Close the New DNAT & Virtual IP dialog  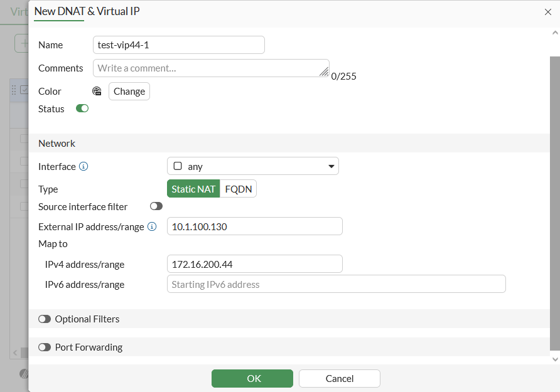pyautogui.click(x=547, y=11)
